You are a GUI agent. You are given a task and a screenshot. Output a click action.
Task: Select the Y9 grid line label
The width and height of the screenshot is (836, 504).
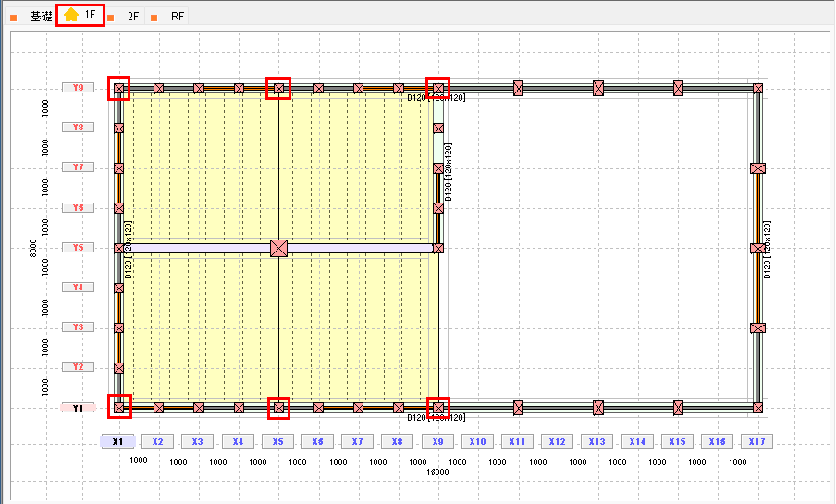coord(79,88)
